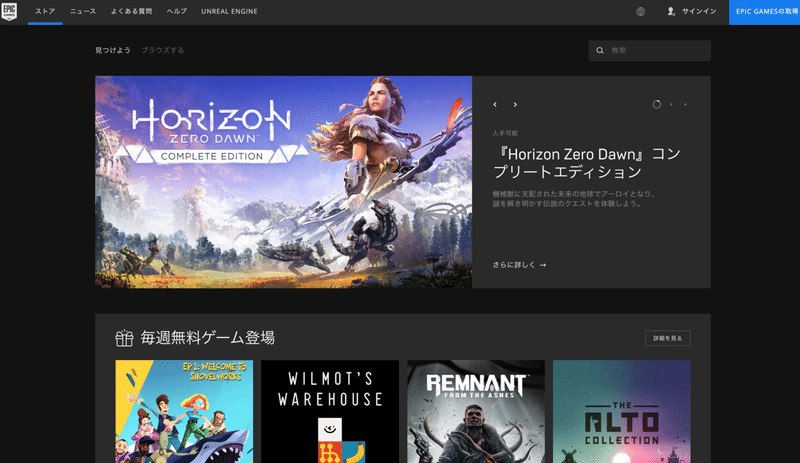Click the EPIC GAMESの取得 button
Image resolution: width=800 pixels, height=463 pixels.
pyautogui.click(x=764, y=12)
